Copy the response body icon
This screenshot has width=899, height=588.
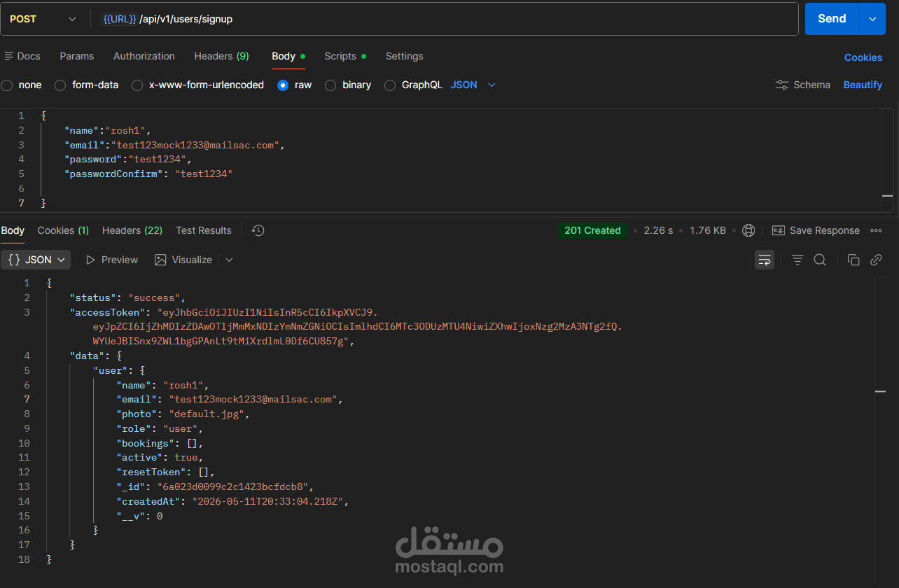[853, 260]
